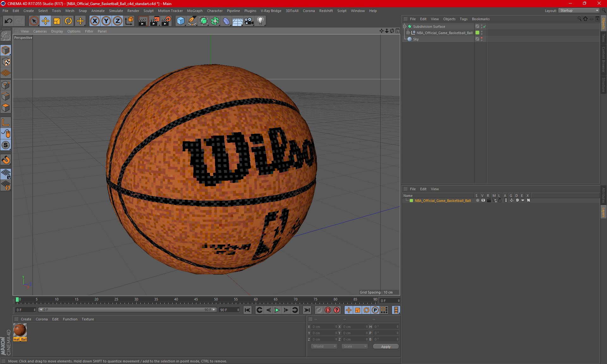Screen dimensions: 607x364
Task: Enable Edges mode
Action: 6,96
